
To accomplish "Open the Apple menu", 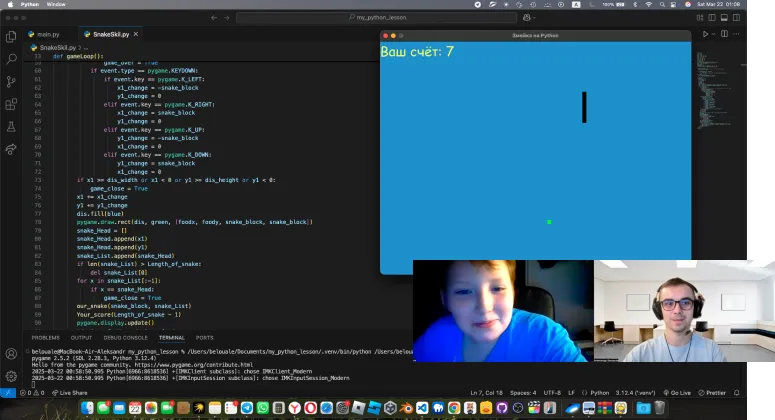I will [10, 4].
